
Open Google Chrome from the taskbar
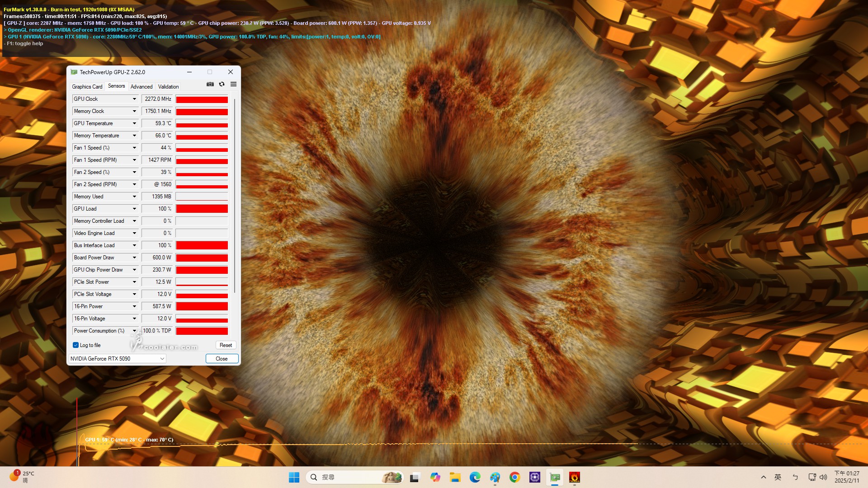[x=514, y=477]
